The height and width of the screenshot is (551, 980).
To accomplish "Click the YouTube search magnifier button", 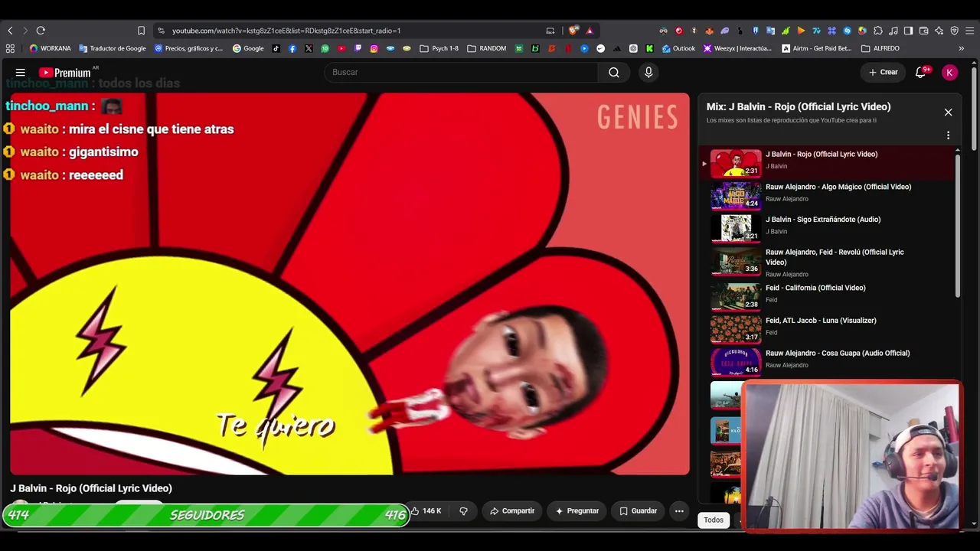I will click(614, 72).
